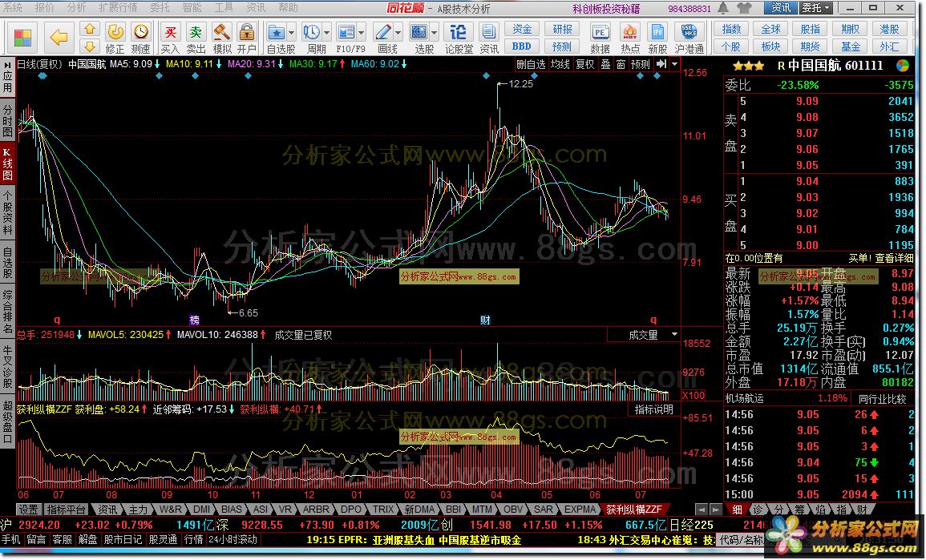Click the colorful pie icon beside 601111
926x560 pixels.
point(903,66)
